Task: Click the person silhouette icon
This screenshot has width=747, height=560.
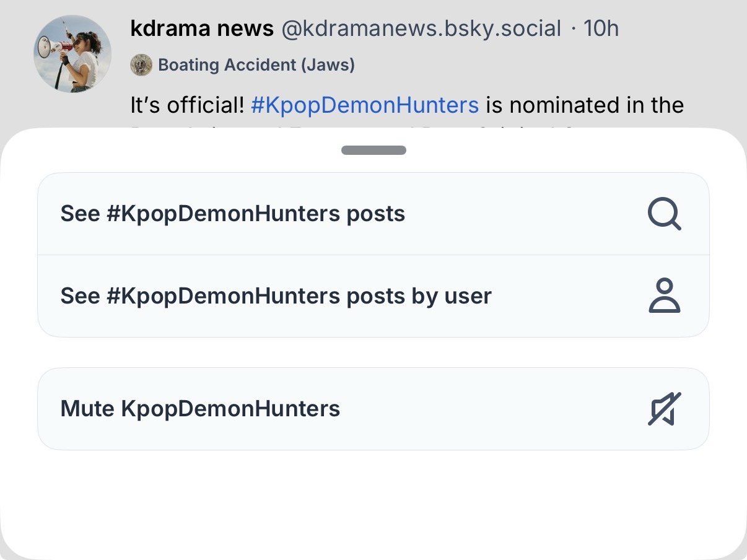Action: (x=664, y=296)
